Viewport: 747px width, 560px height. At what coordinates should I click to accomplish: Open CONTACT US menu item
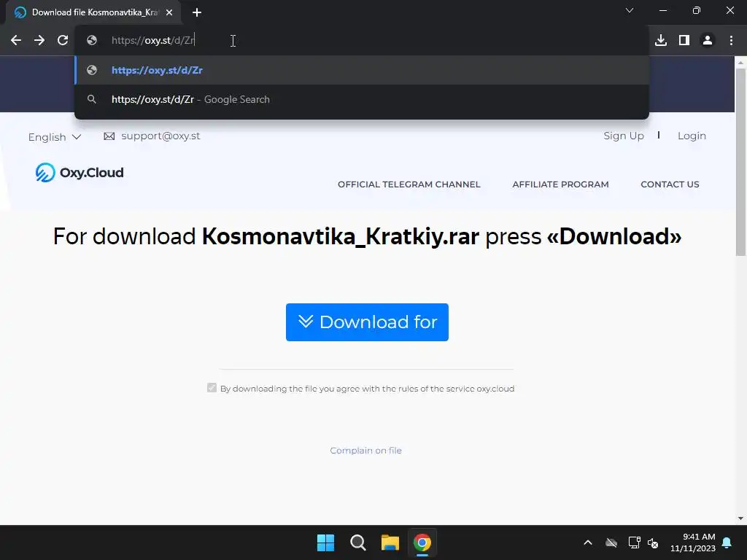(670, 184)
